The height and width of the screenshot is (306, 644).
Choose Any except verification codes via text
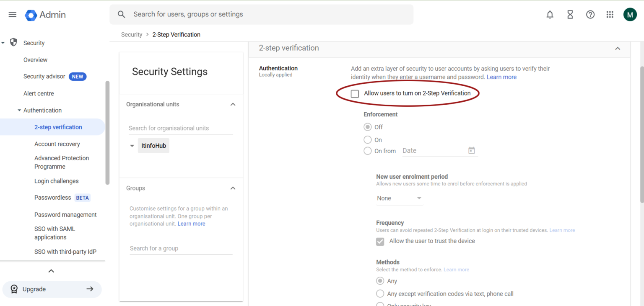tap(380, 293)
